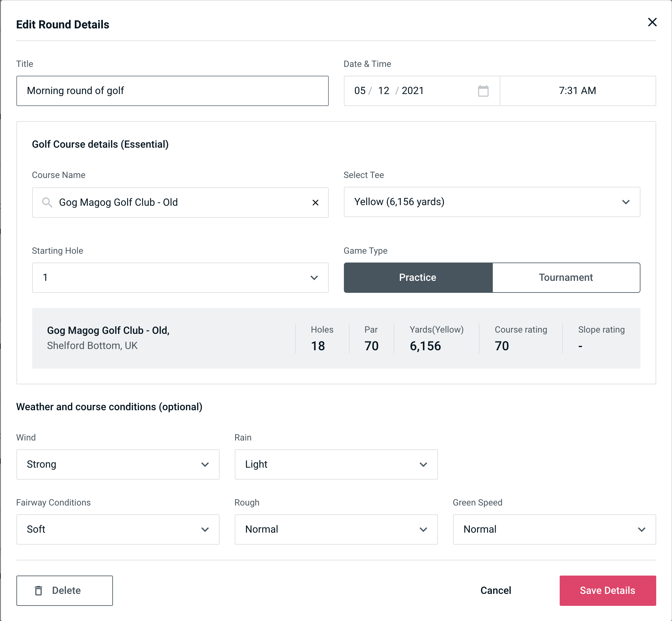
Task: Click the Delete button
Action: pos(65,590)
